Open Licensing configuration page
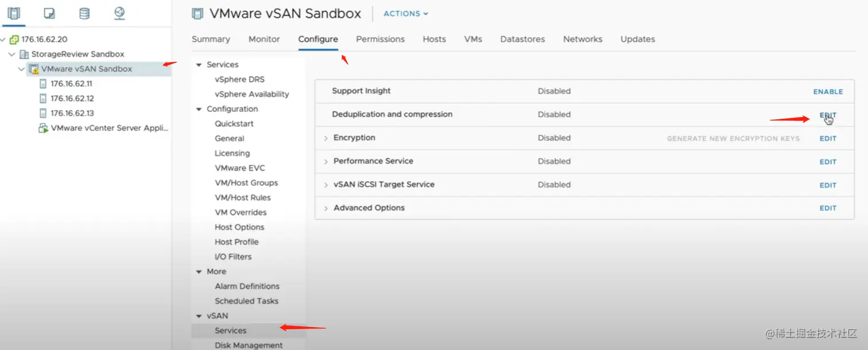This screenshot has width=868, height=350. coord(232,153)
